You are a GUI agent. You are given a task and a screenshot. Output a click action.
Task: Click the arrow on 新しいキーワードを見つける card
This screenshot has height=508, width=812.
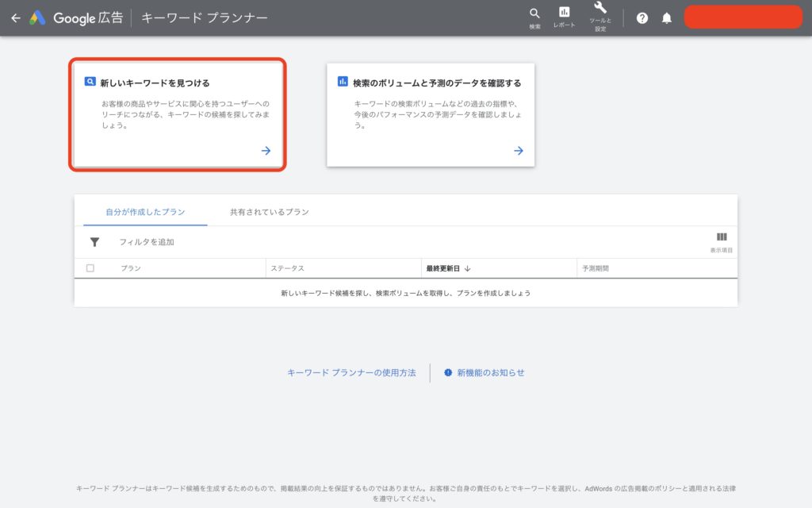pos(266,151)
